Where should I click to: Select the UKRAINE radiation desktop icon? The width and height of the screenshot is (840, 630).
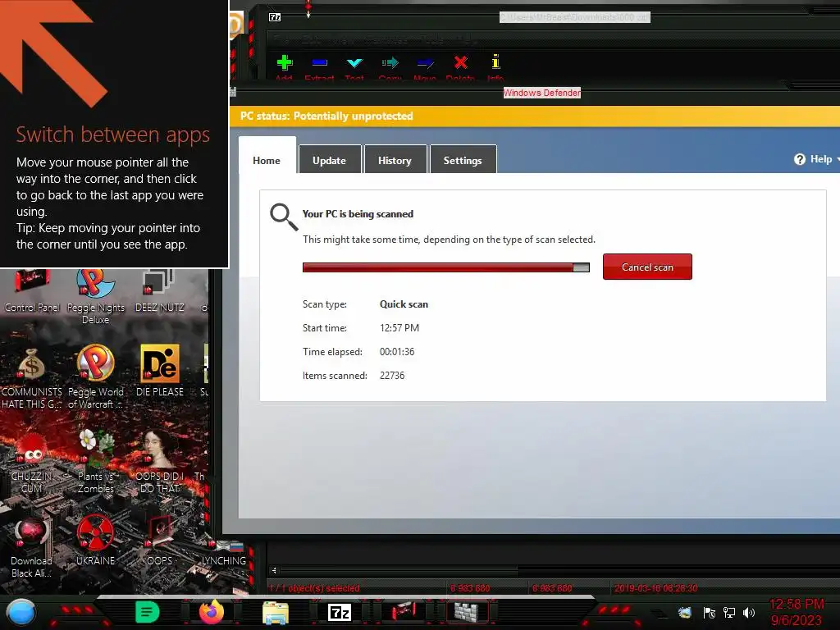coord(95,540)
